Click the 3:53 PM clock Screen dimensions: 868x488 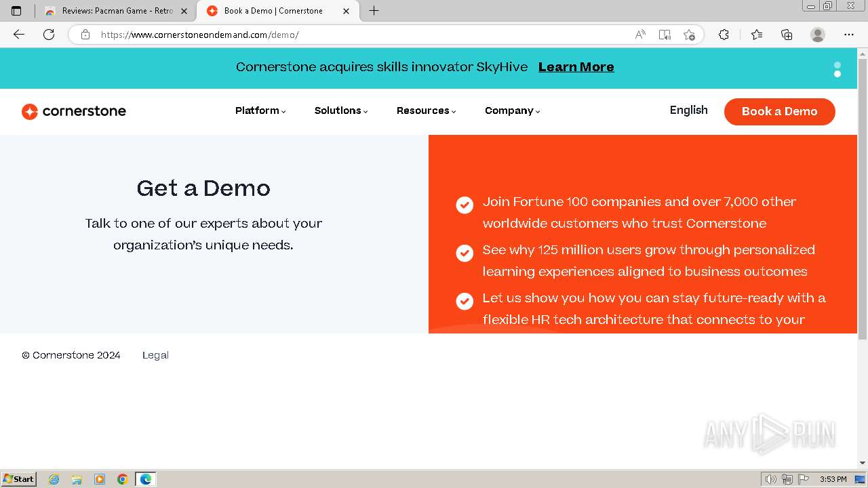tap(833, 479)
